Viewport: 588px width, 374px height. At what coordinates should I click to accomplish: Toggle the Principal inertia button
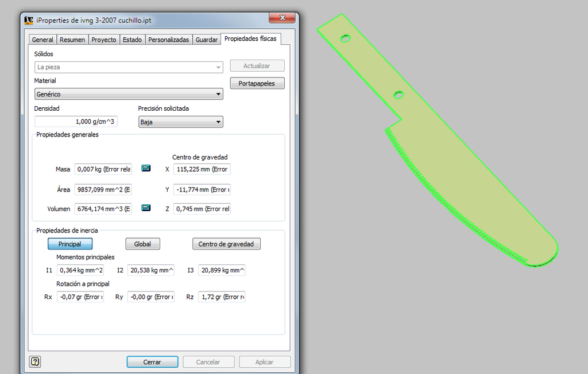point(69,244)
